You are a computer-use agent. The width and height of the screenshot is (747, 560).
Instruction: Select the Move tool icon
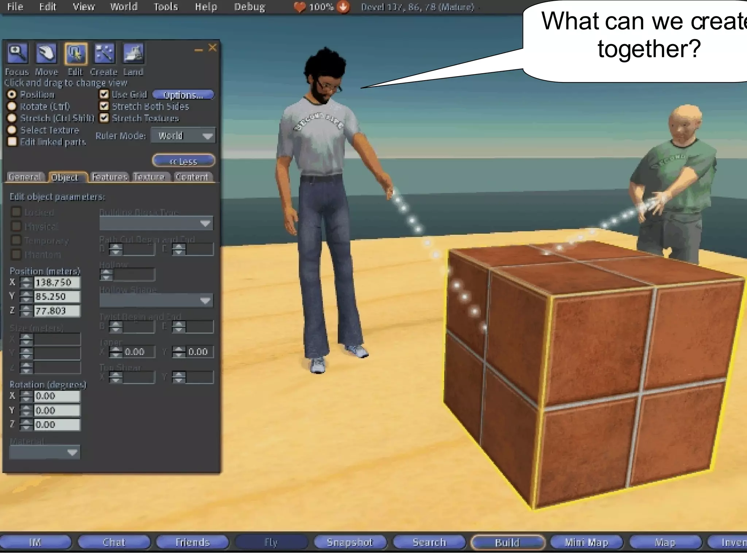pyautogui.click(x=46, y=54)
